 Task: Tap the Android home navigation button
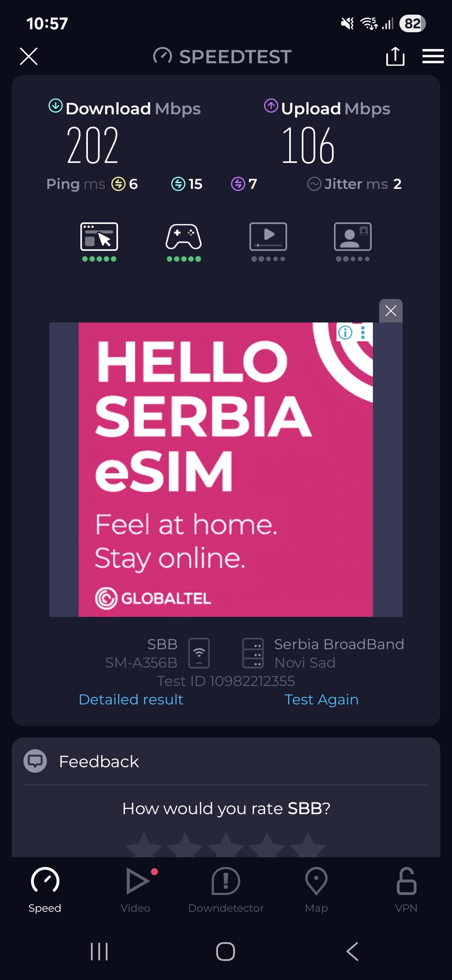226,952
